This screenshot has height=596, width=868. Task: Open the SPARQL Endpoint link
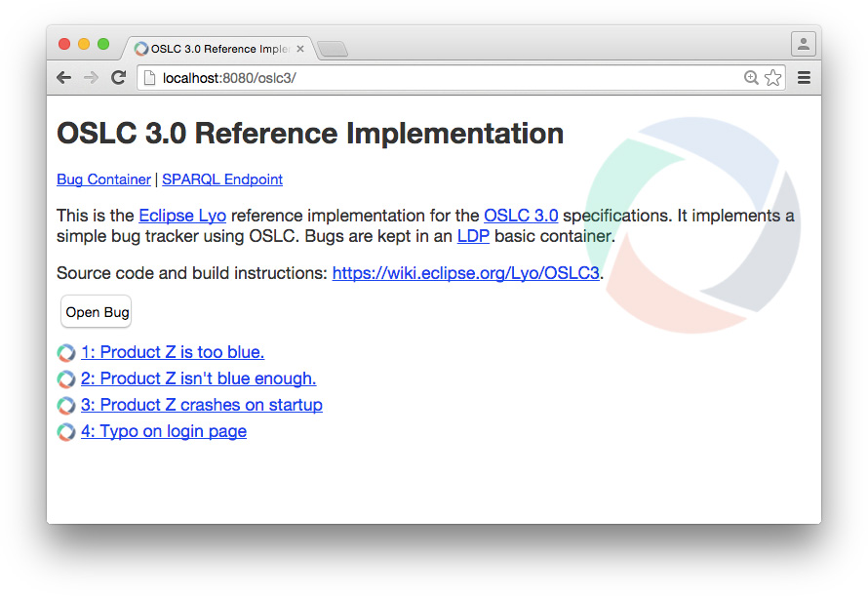[222, 179]
